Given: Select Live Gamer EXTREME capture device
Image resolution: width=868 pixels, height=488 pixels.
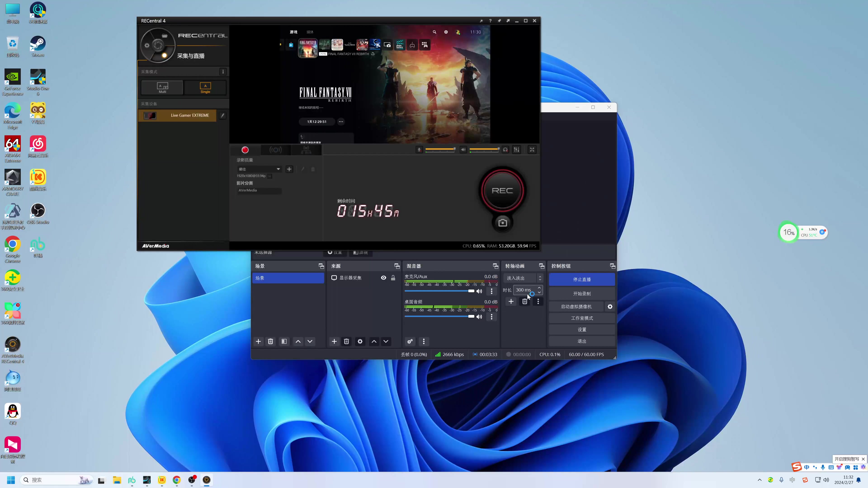Looking at the screenshot, I should tap(178, 115).
